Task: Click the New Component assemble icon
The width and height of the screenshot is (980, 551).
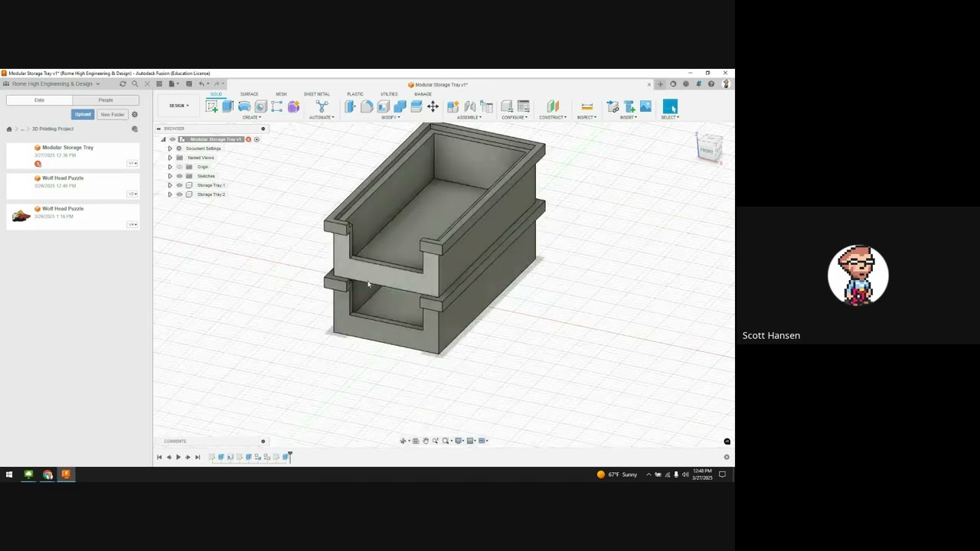Action: point(453,106)
